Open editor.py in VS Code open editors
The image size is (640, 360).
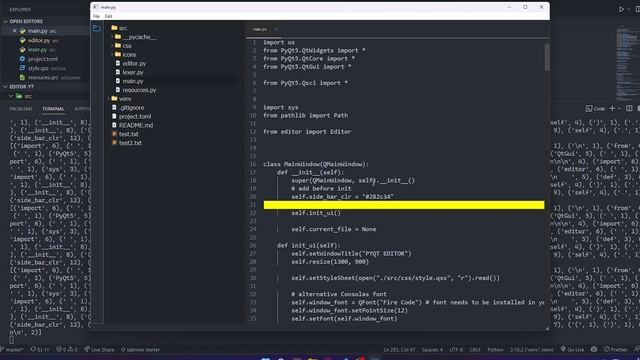pyautogui.click(x=39, y=40)
